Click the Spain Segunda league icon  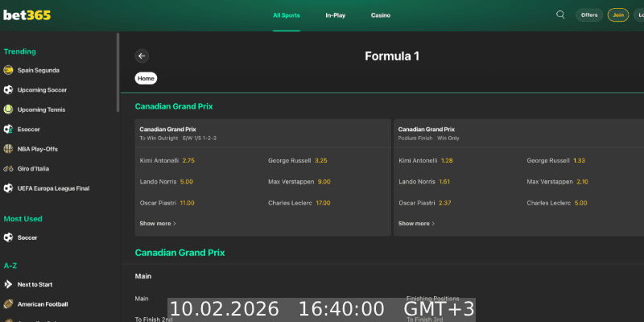click(8, 70)
